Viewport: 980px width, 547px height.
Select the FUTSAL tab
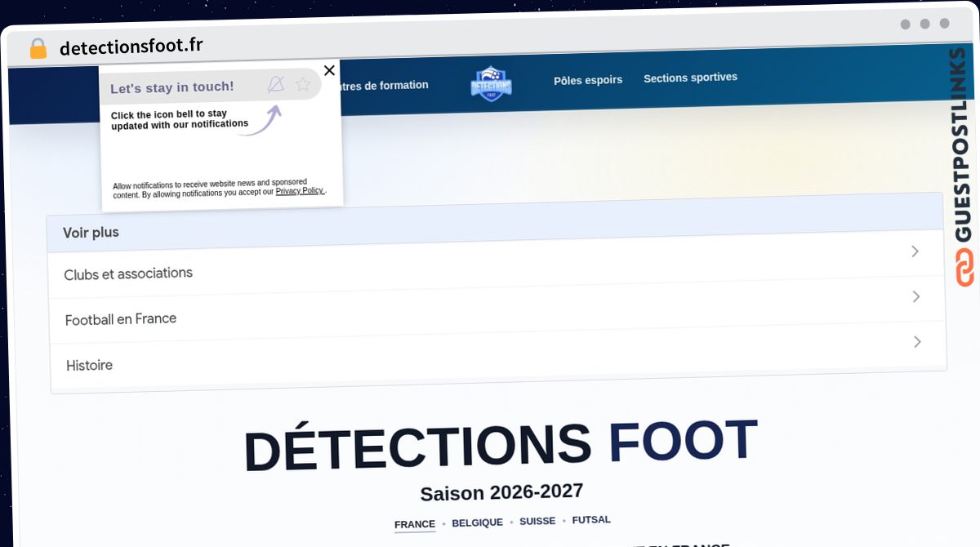pos(591,520)
